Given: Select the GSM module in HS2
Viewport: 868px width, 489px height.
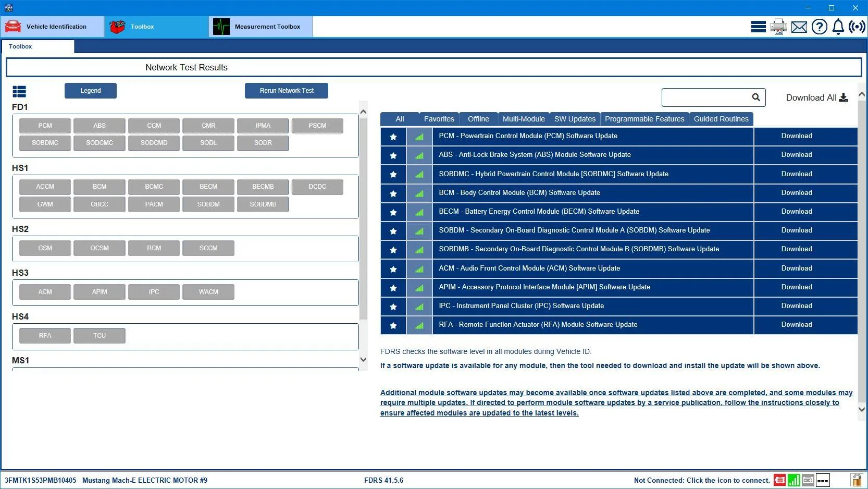Looking at the screenshot, I should point(45,248).
